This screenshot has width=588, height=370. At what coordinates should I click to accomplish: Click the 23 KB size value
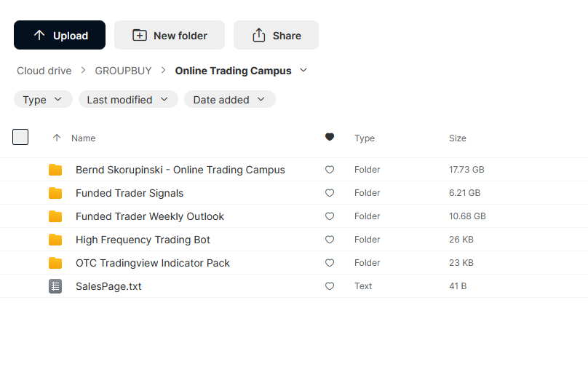click(x=461, y=263)
